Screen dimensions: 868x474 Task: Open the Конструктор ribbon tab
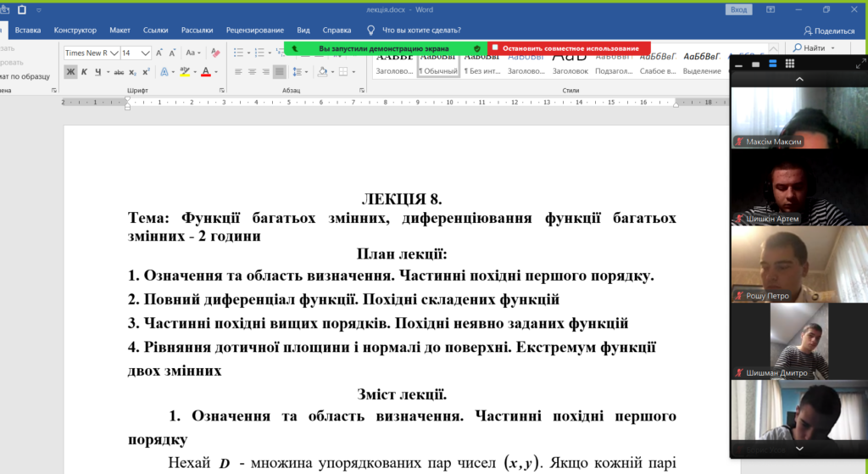point(75,31)
